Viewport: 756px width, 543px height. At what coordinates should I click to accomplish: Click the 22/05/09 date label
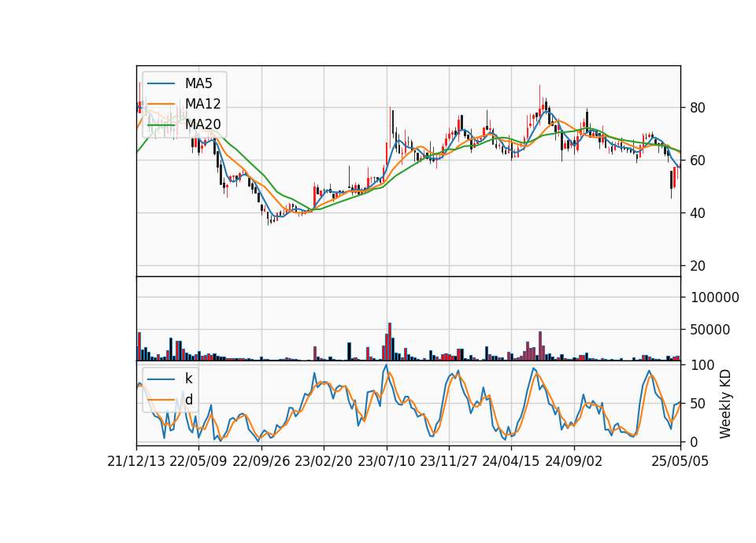198,461
